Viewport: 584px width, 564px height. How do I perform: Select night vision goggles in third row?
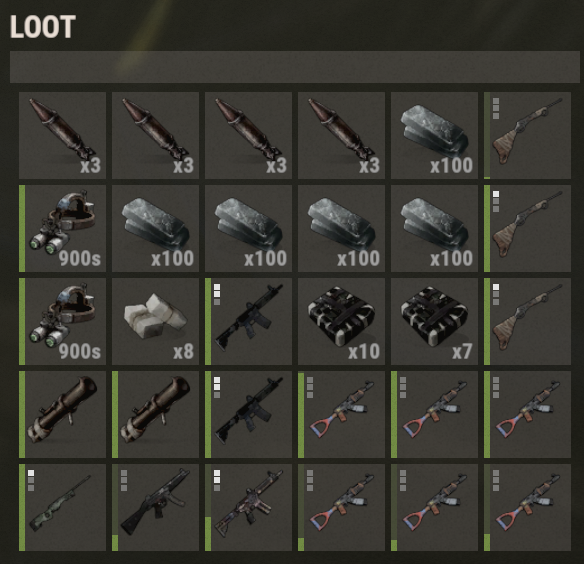point(62,321)
